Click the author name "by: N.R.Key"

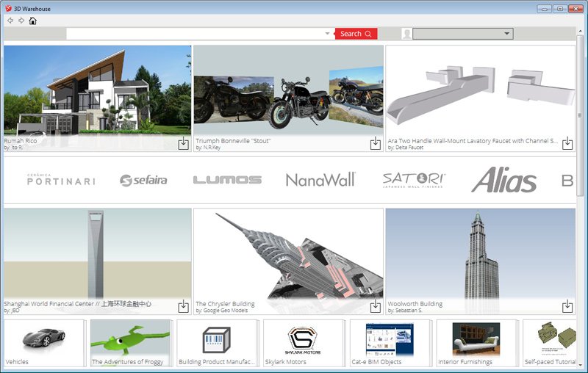pos(208,148)
